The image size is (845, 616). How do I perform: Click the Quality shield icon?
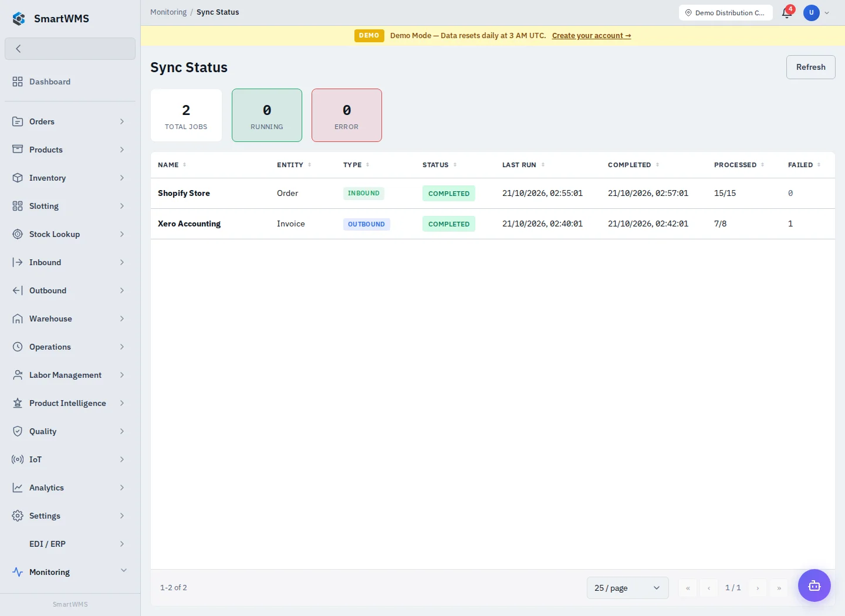point(18,431)
